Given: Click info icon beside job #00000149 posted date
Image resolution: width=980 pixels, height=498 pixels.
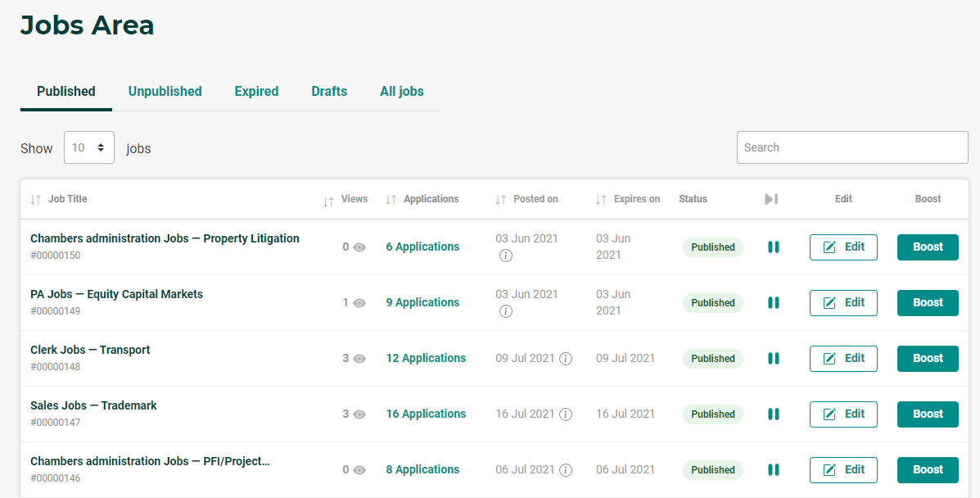Looking at the screenshot, I should coord(506,311).
